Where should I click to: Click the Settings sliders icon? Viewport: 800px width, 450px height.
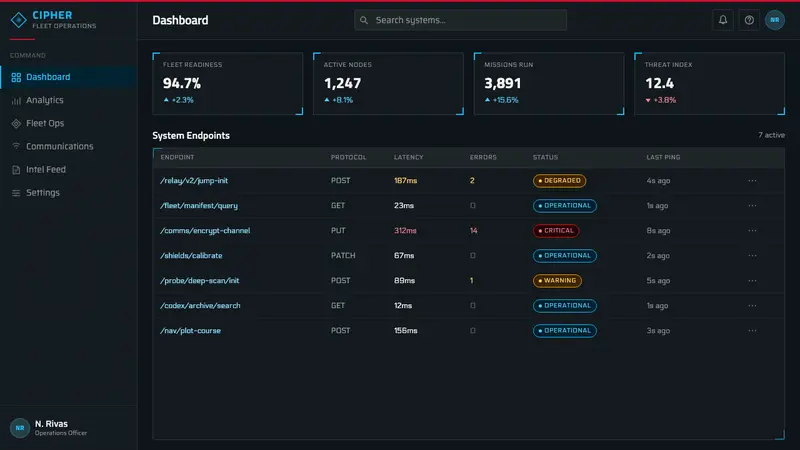(16, 193)
